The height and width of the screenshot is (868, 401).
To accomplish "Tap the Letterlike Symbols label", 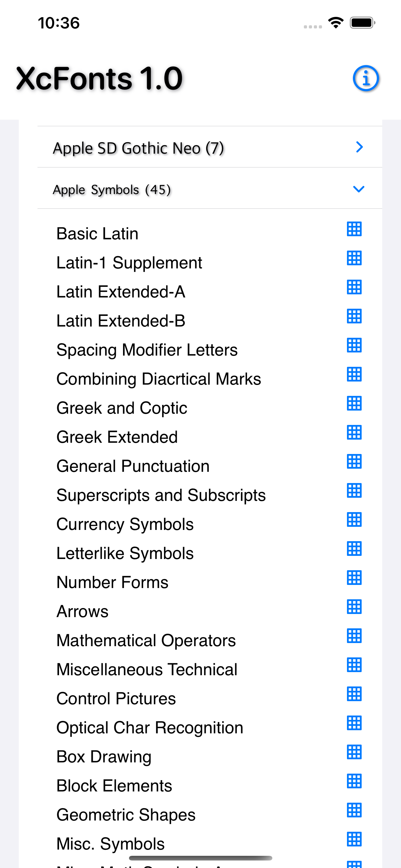I will coord(125,553).
